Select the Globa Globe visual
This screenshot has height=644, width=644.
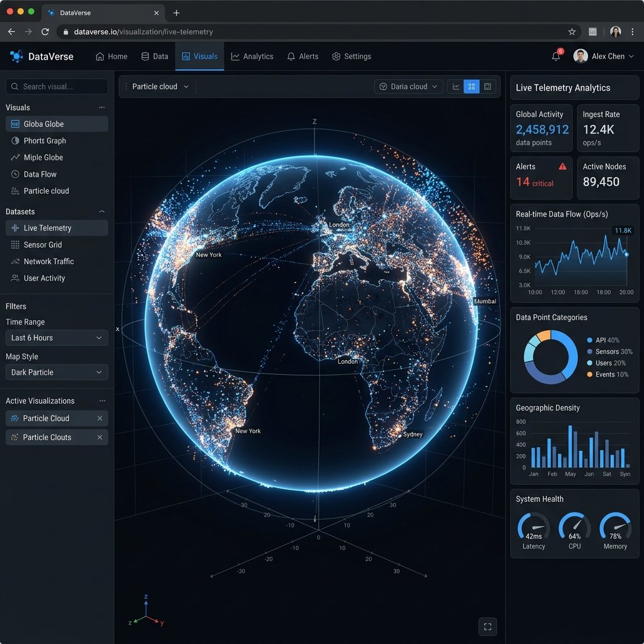click(x=57, y=124)
